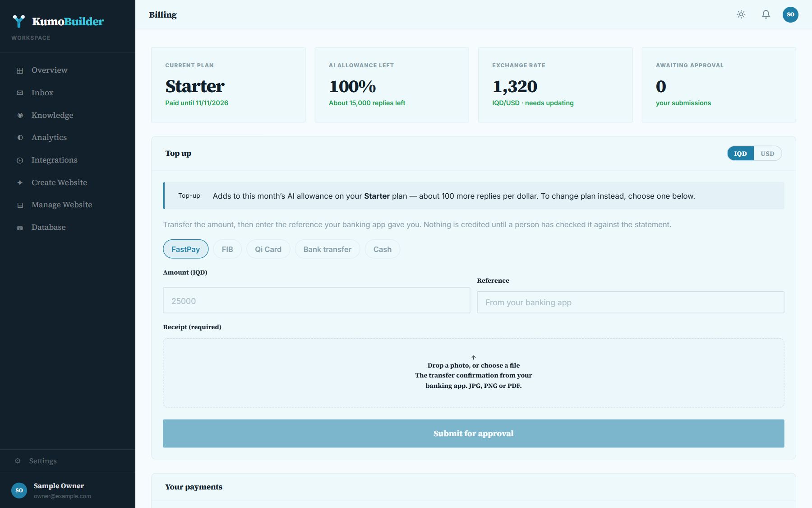
Task: Open the Knowledge section
Action: coord(68,115)
